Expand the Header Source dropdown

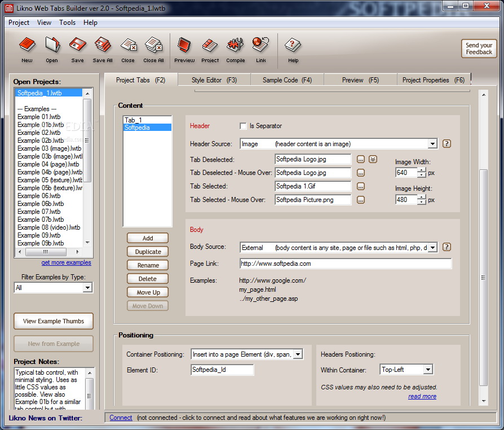pos(432,144)
